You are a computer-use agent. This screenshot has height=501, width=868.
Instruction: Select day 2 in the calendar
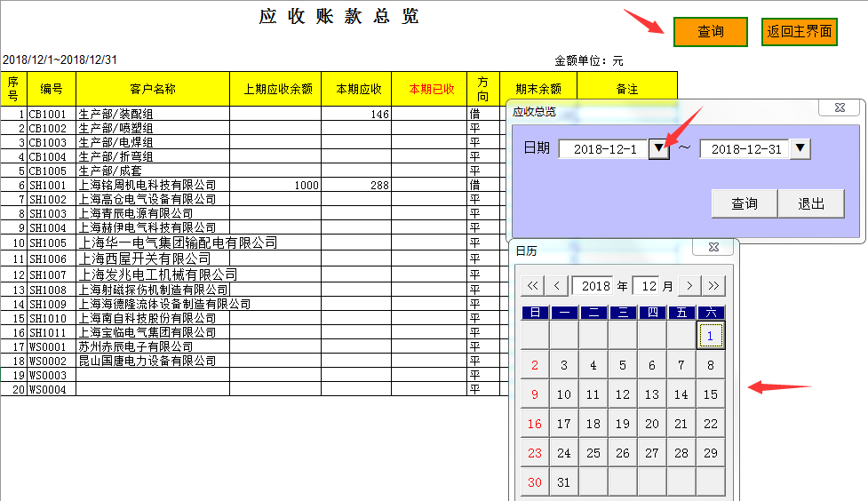click(x=535, y=365)
